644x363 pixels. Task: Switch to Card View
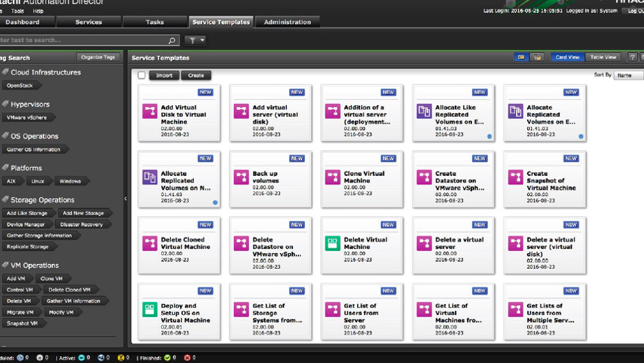(x=568, y=58)
